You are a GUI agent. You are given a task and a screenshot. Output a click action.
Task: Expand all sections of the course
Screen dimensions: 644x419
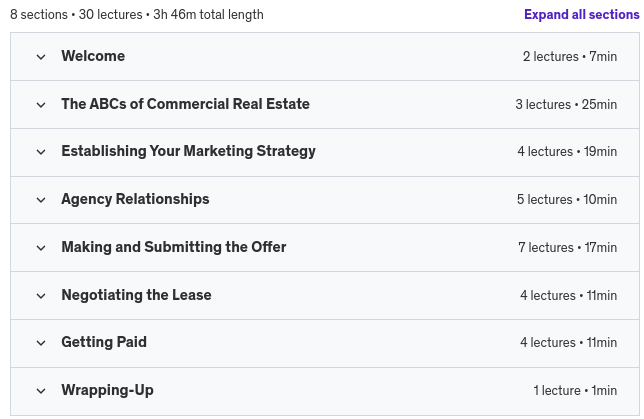tap(581, 15)
